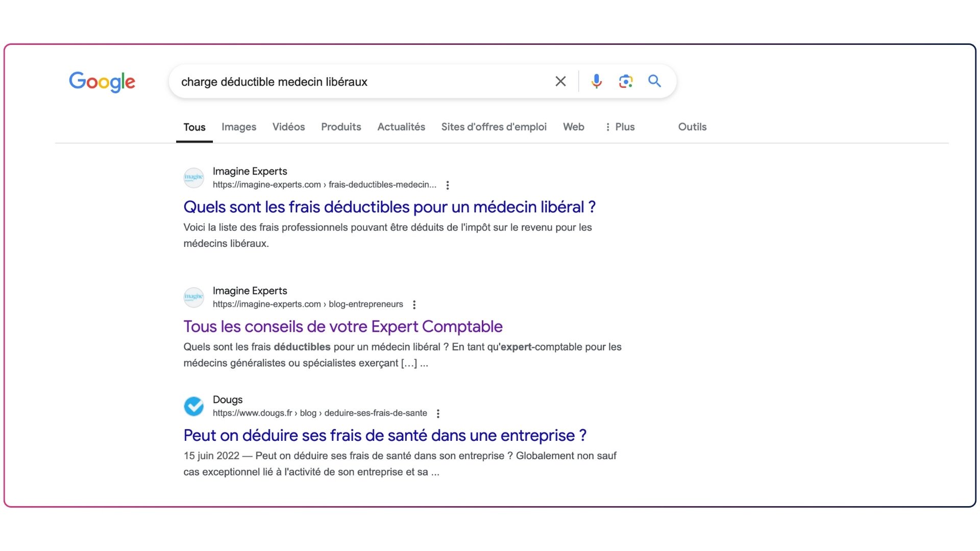The image size is (980, 551).
Task: Click the Dougs checkmark favicon
Action: pyautogui.click(x=193, y=406)
